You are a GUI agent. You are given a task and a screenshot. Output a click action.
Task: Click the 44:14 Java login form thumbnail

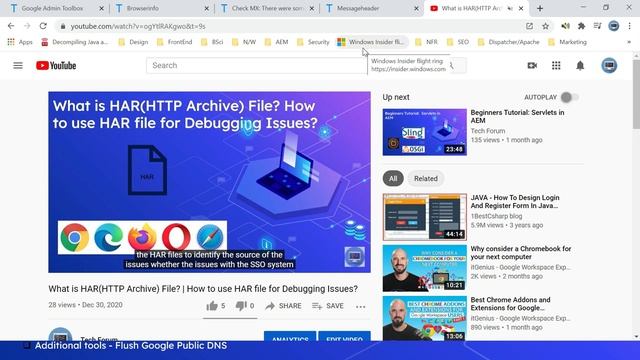(x=424, y=217)
